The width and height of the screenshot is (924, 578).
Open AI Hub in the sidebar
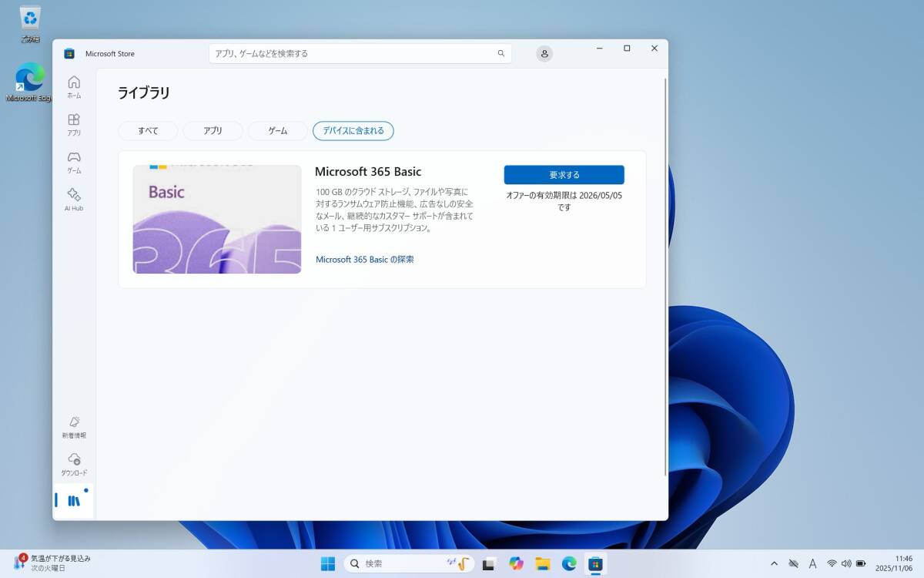[x=74, y=199]
